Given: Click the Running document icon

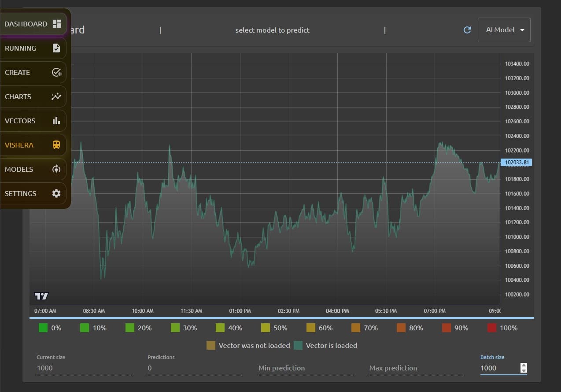Looking at the screenshot, I should [56, 48].
